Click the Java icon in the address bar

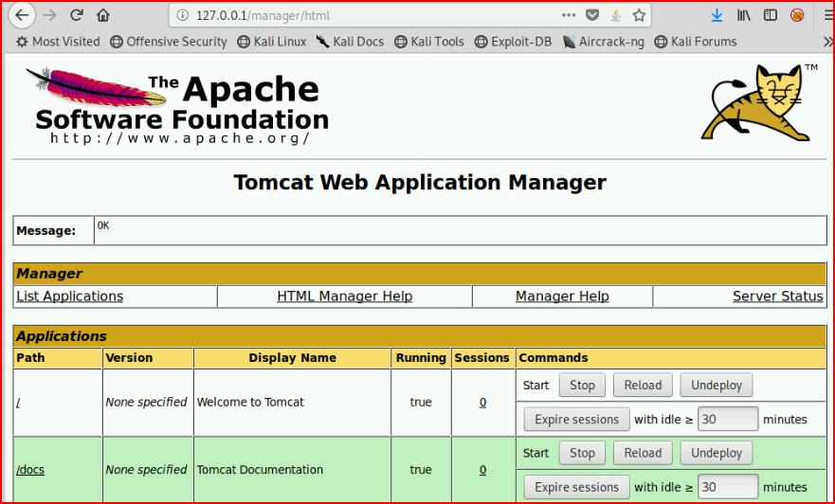(x=616, y=15)
